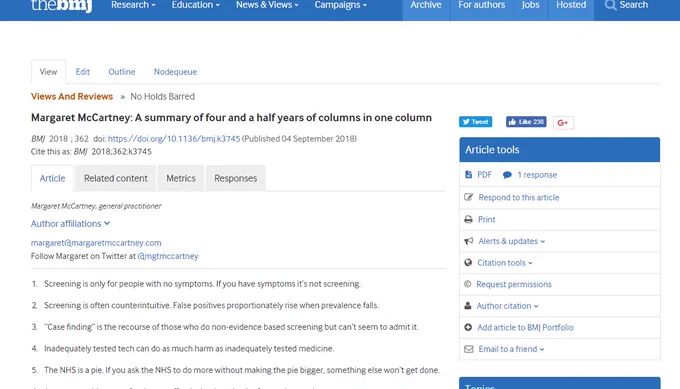Switch to the Responses tab
The width and height of the screenshot is (680, 389).
235,178
